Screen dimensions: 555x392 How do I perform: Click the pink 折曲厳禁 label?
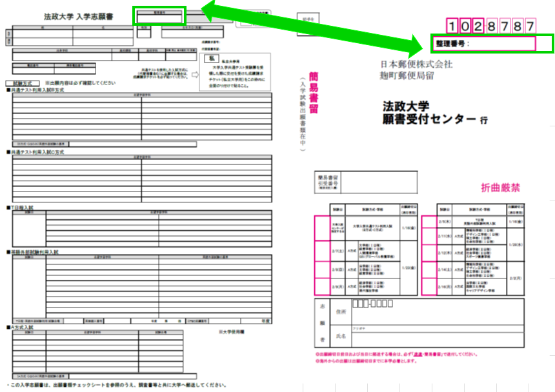pos(501,188)
